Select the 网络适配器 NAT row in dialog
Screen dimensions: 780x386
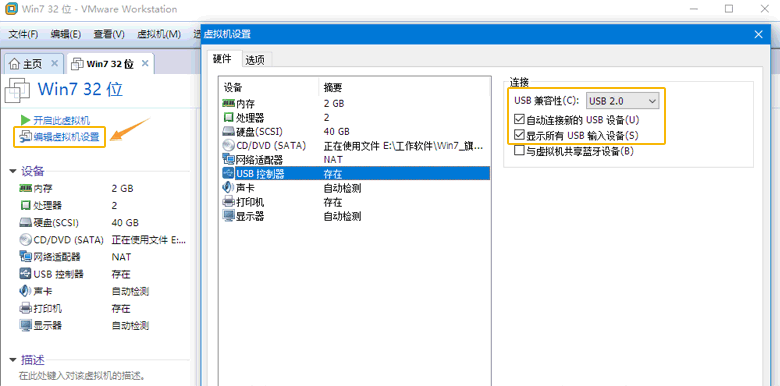click(356, 160)
